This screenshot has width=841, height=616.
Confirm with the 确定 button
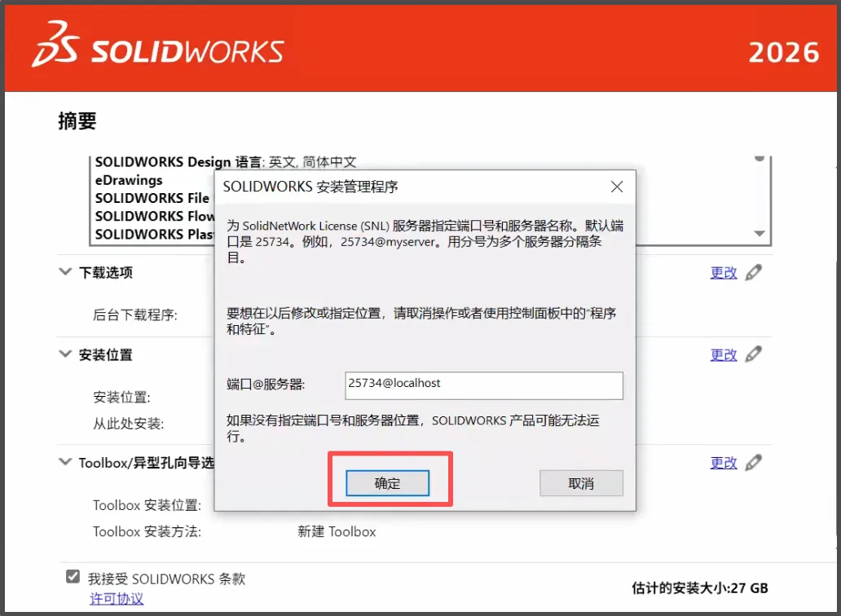[x=387, y=483]
